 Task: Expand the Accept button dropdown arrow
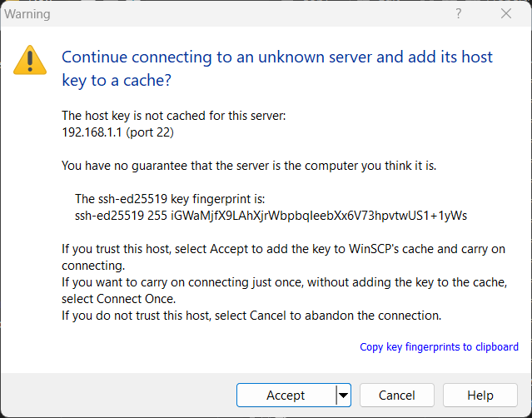coord(343,396)
